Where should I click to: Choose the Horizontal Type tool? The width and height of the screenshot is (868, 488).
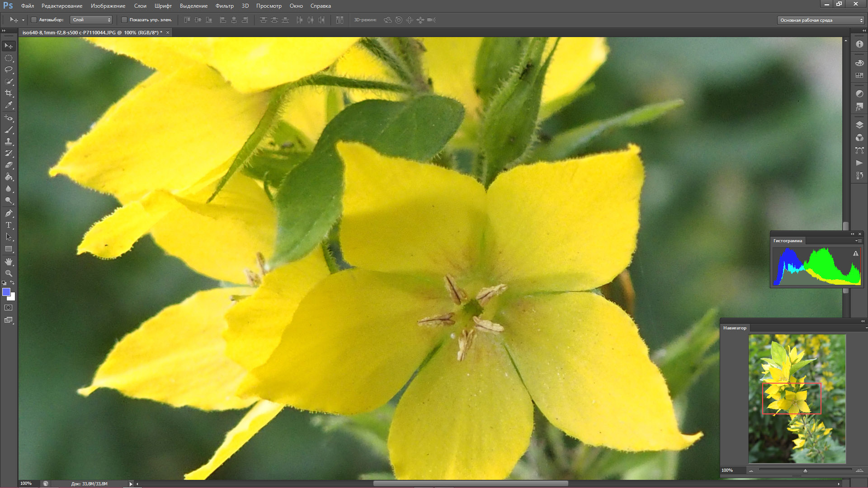click(x=9, y=225)
